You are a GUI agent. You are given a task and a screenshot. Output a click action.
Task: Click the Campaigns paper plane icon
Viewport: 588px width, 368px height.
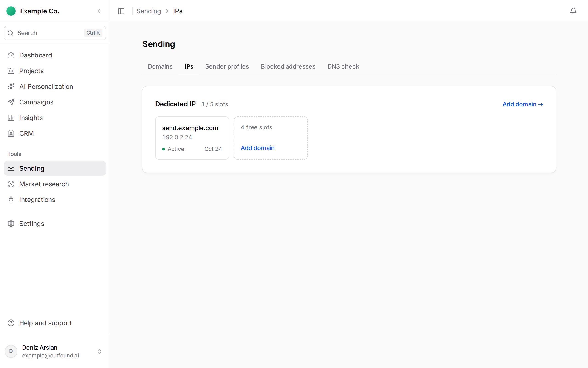click(x=11, y=102)
